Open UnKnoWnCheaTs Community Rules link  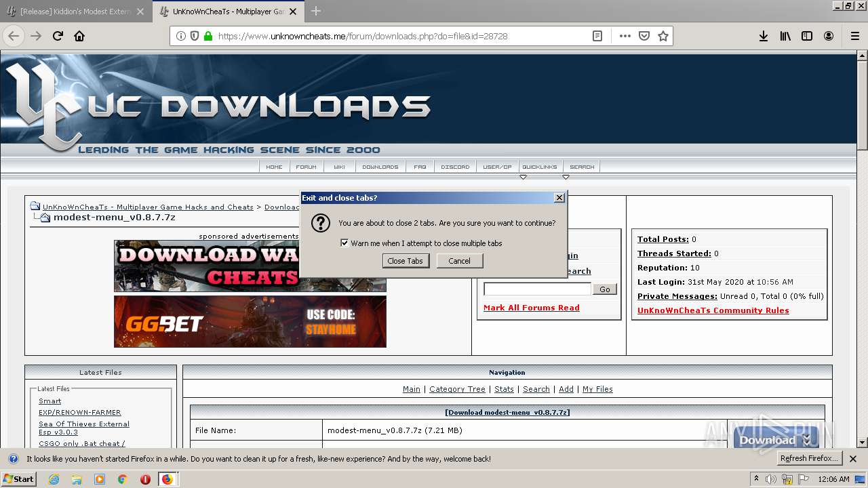tap(713, 310)
